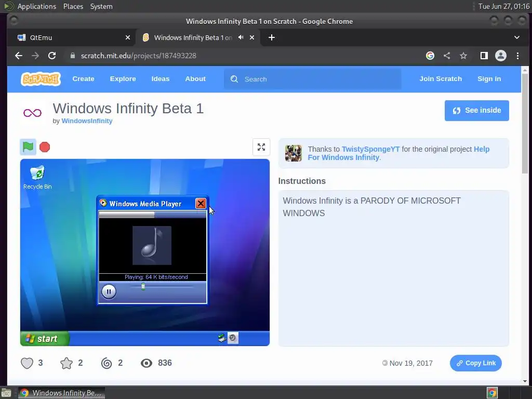Viewport: 532px width, 399px height.
Task: Click the project author infinity avatar
Action: click(32, 113)
